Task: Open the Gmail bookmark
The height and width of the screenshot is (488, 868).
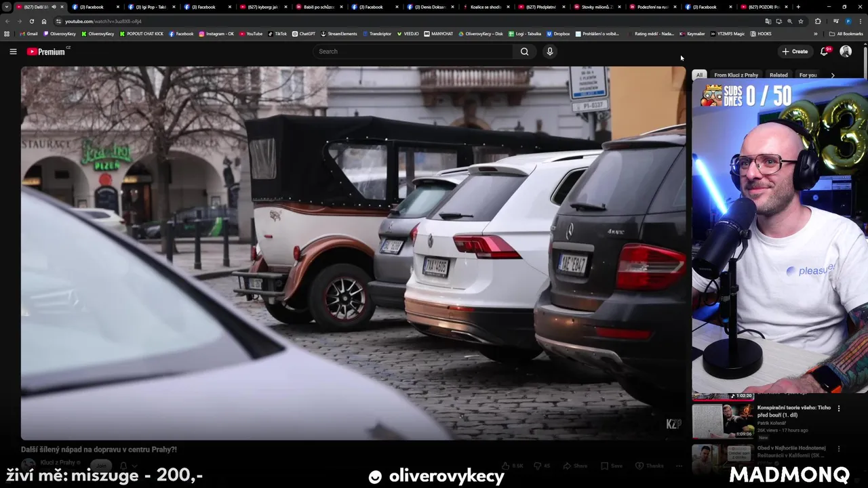Action: (29, 33)
